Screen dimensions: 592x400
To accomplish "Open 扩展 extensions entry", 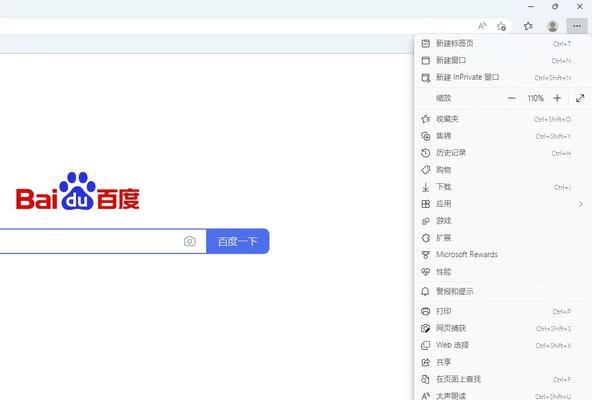I will point(503,238).
